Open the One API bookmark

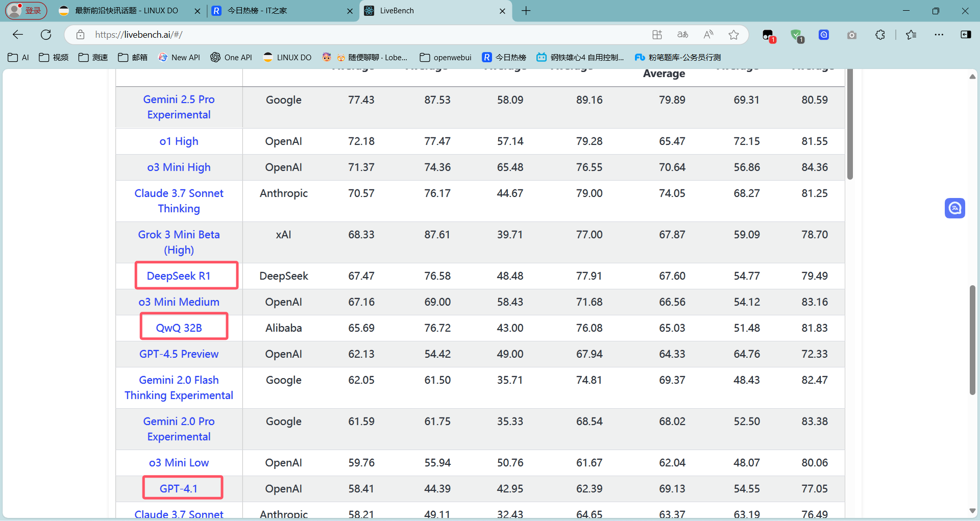coord(231,57)
